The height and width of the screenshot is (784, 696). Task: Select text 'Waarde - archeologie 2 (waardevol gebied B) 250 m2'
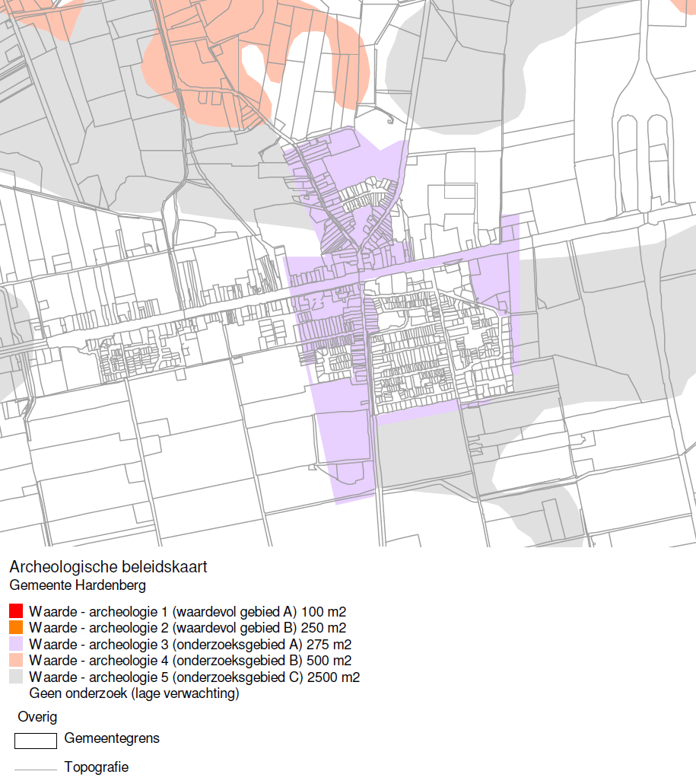coord(187,628)
